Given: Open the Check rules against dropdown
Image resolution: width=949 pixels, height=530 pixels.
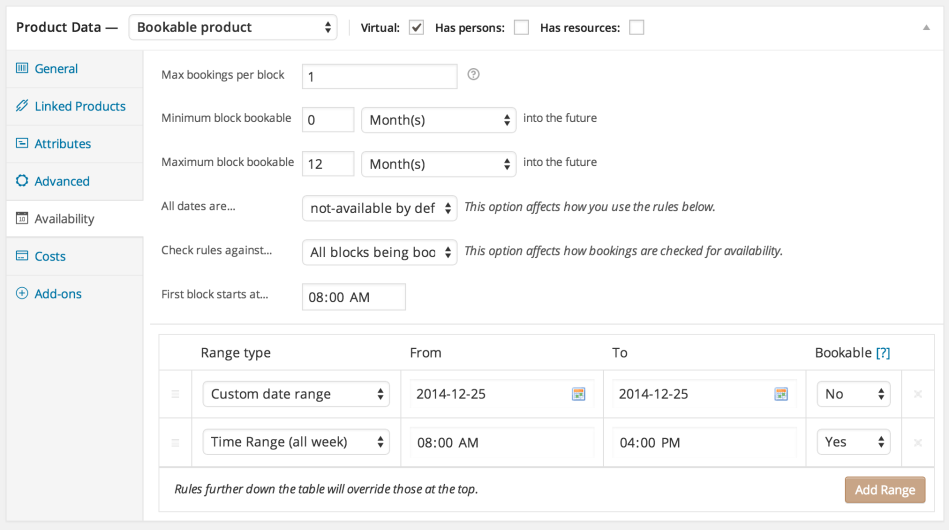Looking at the screenshot, I should click(379, 252).
